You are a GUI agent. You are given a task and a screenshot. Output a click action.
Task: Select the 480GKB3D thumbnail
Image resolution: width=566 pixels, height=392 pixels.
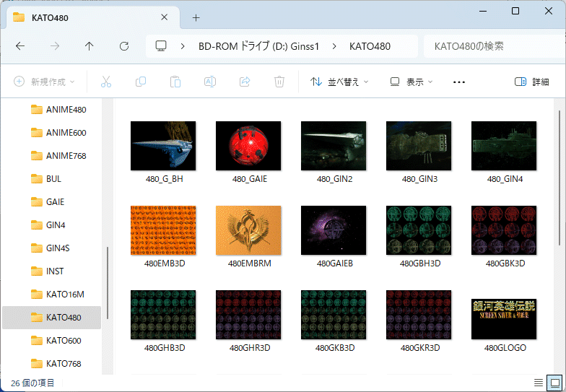pos(334,315)
